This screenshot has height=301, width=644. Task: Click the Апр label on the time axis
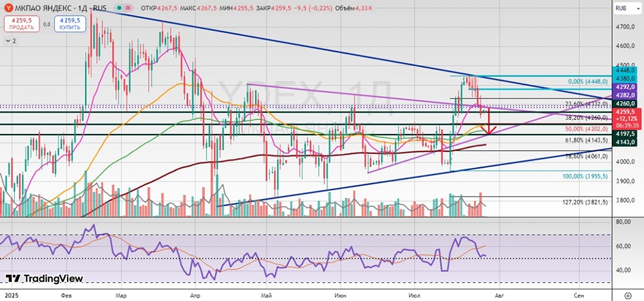(197, 295)
